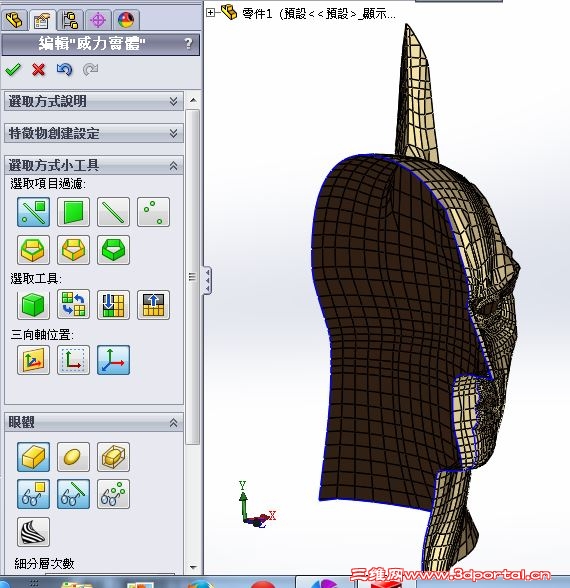Screen dimensions: 570x588
Task: Toggle the select-all-entities filter icon
Action: (x=33, y=212)
